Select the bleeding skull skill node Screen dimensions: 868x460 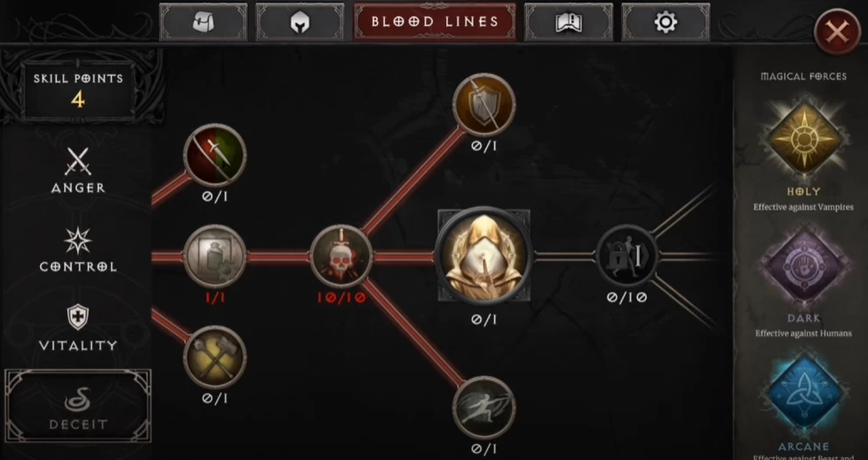pos(341,256)
